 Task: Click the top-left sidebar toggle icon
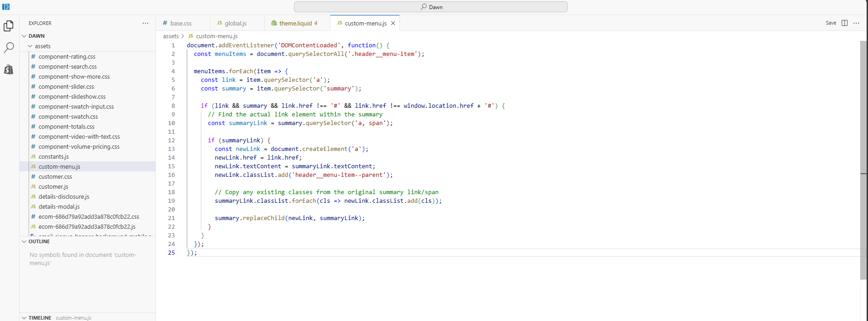pyautogui.click(x=6, y=7)
